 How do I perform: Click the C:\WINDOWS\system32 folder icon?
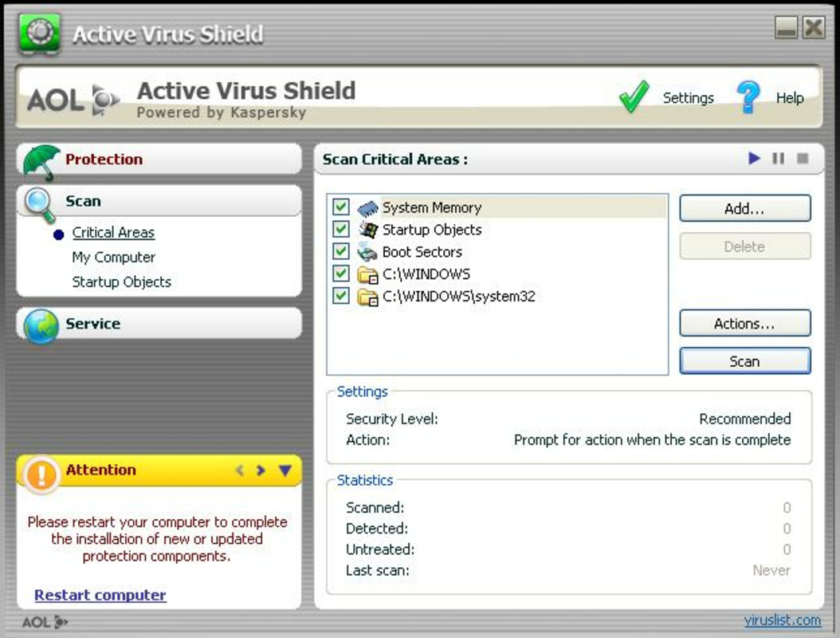tap(367, 297)
